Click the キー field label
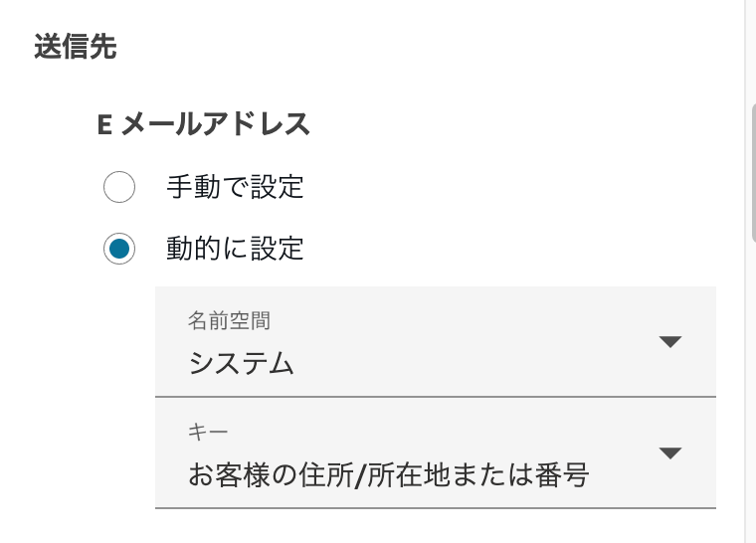Image resolution: width=756 pixels, height=543 pixels. coord(208,432)
